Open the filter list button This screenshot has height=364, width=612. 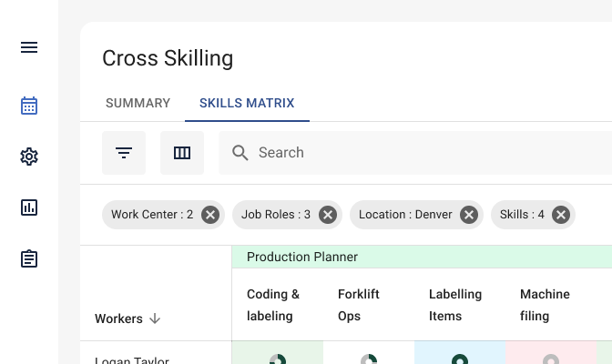(x=124, y=153)
